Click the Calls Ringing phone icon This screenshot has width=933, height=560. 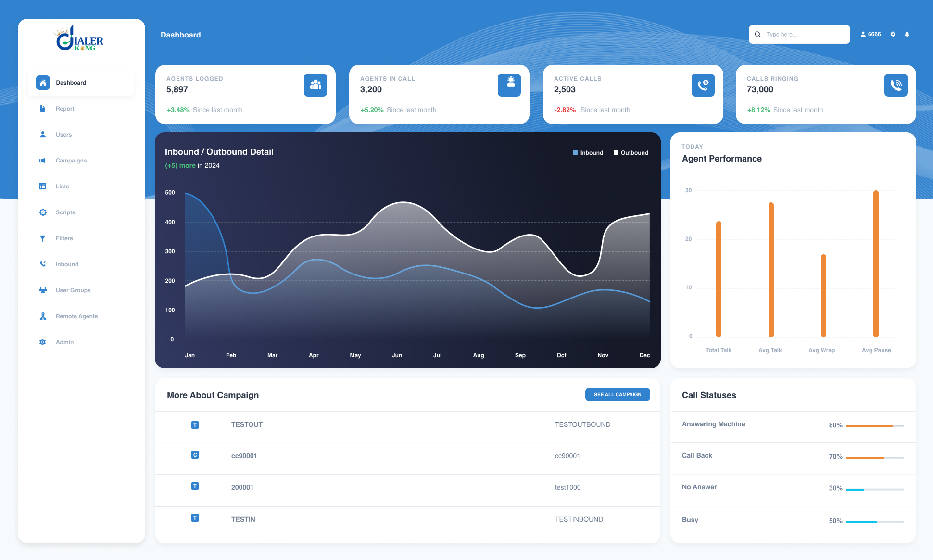[895, 85]
